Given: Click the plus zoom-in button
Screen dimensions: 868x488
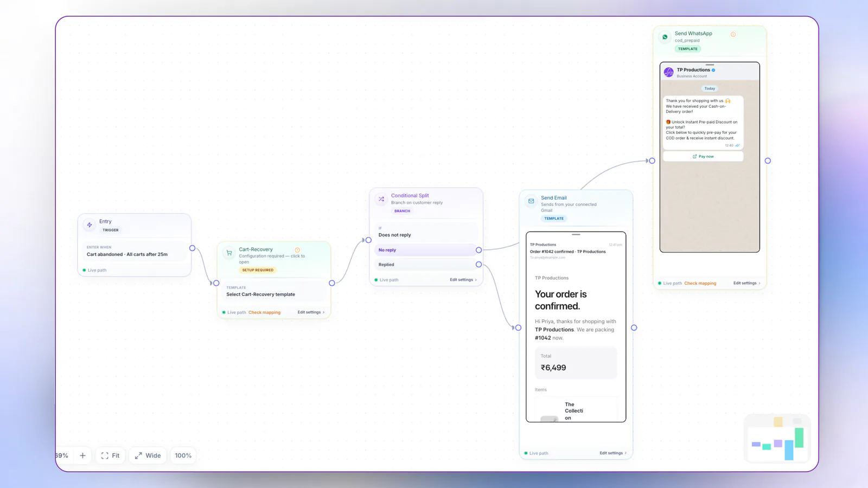Looking at the screenshot, I should tap(82, 455).
